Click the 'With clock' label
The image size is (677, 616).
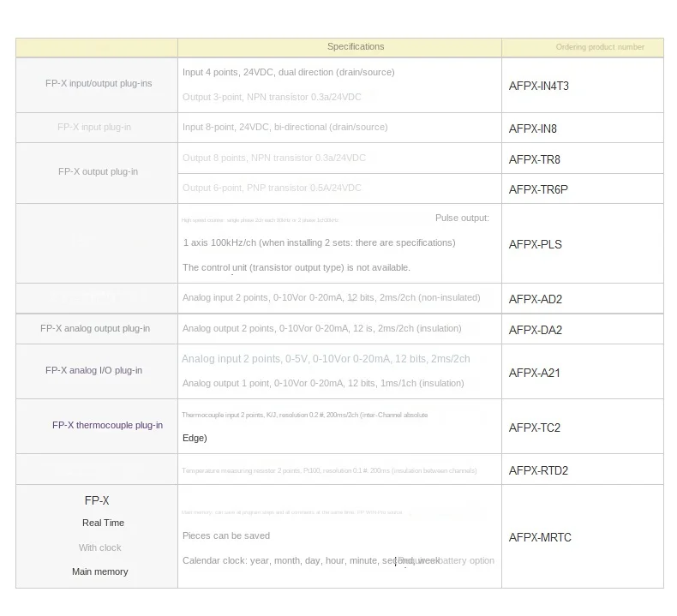(99, 547)
